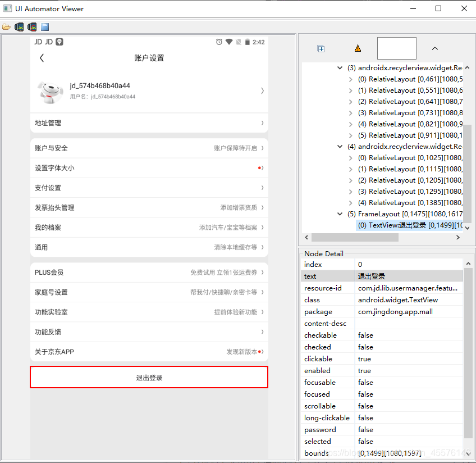Click the chevron on the username row
This screenshot has width=476, height=463.
[262, 90]
